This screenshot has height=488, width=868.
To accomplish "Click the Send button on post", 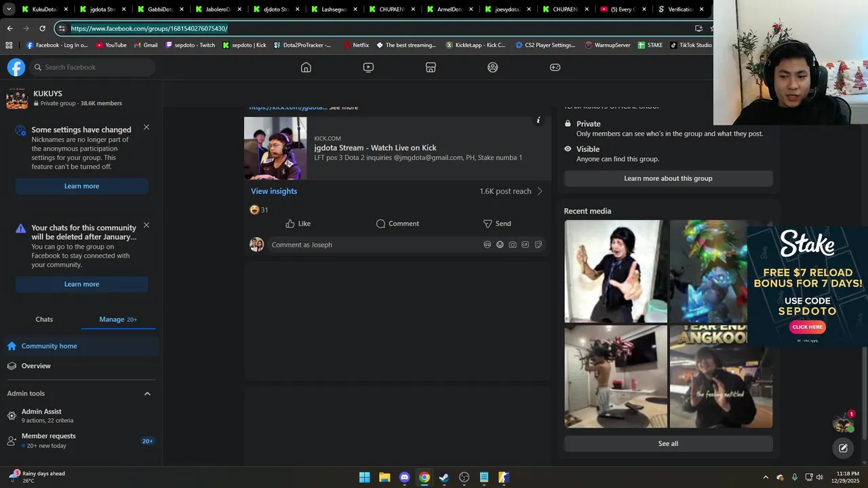I will [497, 224].
